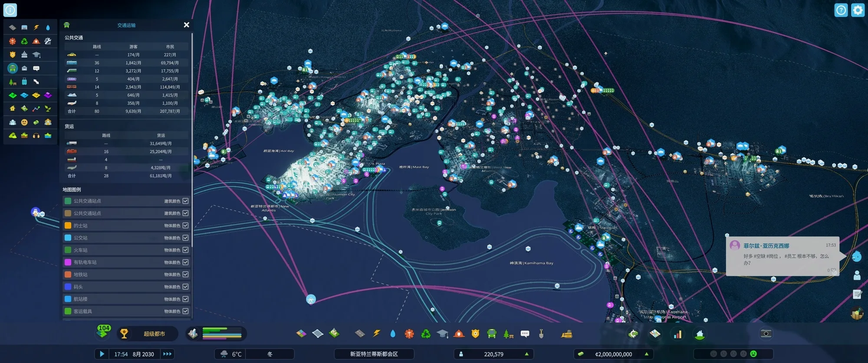868x363 pixels.
Task: Click the 超级都市 milestone button
Action: pyautogui.click(x=148, y=334)
